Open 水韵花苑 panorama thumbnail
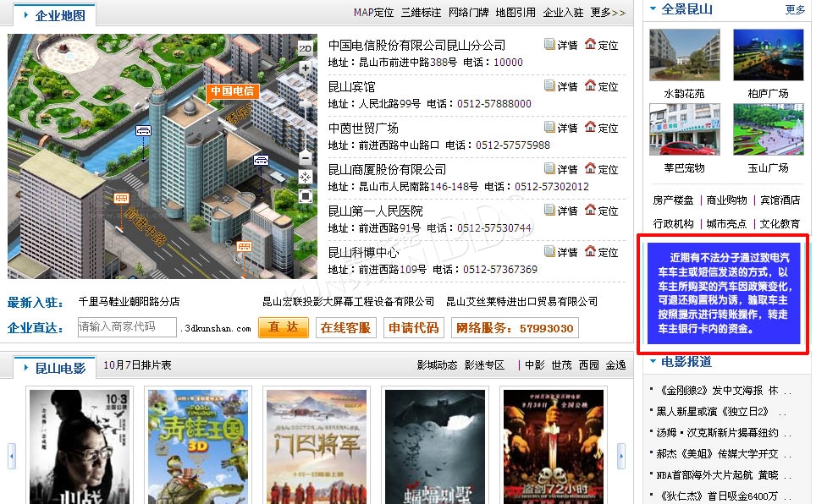This screenshot has width=816, height=504. (684, 55)
